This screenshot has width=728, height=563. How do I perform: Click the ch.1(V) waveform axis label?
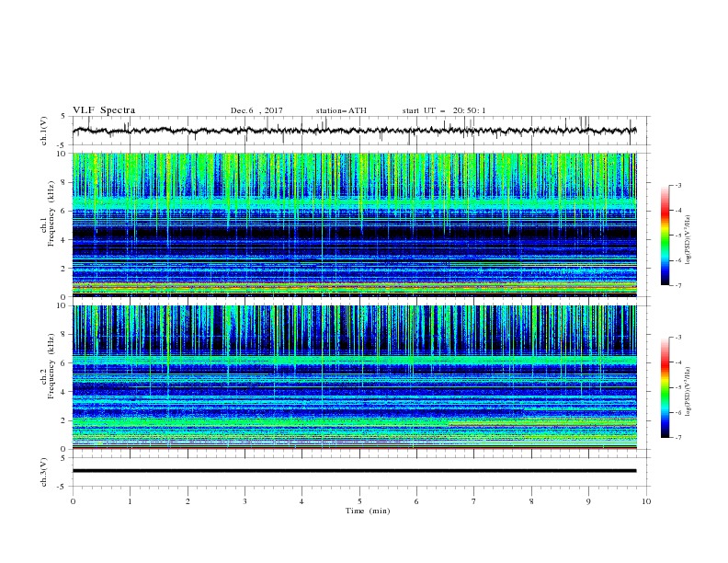point(44,131)
